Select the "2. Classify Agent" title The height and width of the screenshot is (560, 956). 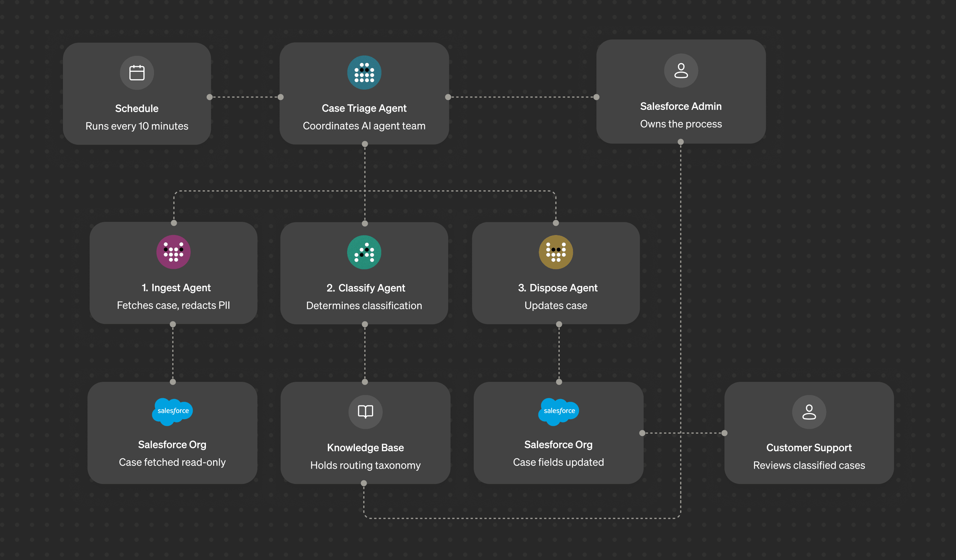[x=366, y=288]
